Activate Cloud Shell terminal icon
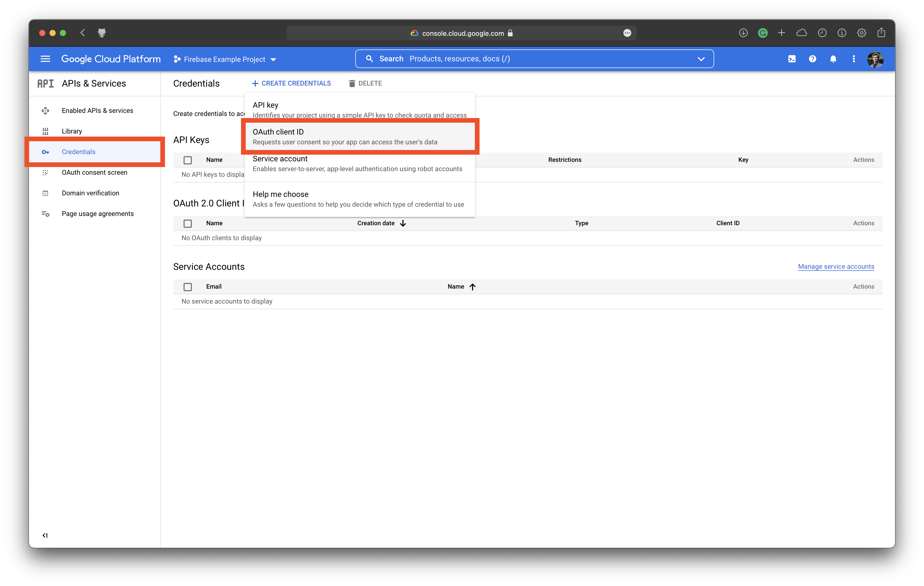The height and width of the screenshot is (586, 924). (x=792, y=59)
